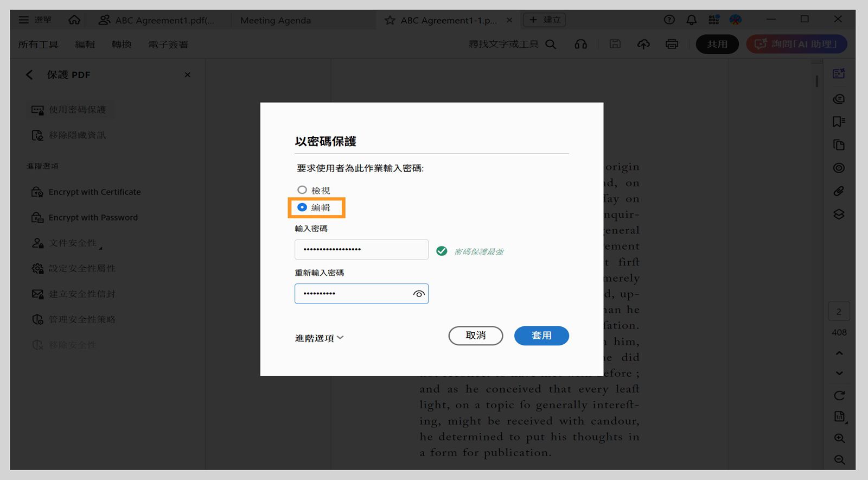Screen dimensions: 868x480
Task: Click the 輸入密碼 password field
Action: point(361,250)
